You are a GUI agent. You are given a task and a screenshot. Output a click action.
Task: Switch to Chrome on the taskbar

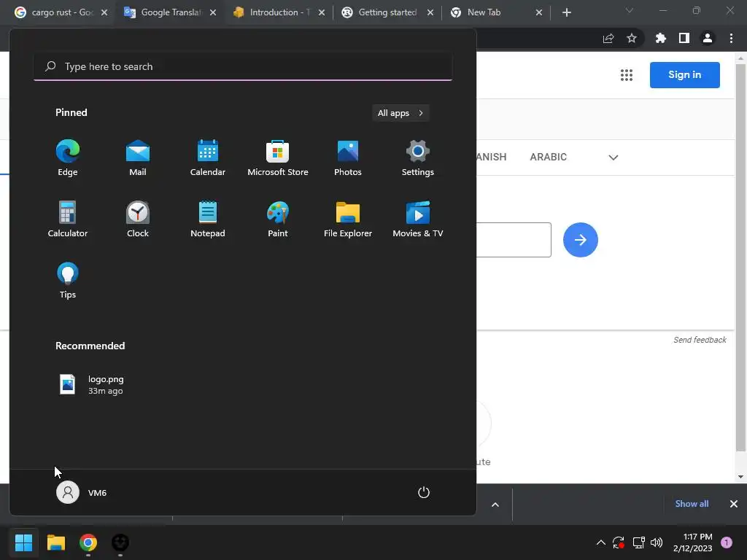88,542
